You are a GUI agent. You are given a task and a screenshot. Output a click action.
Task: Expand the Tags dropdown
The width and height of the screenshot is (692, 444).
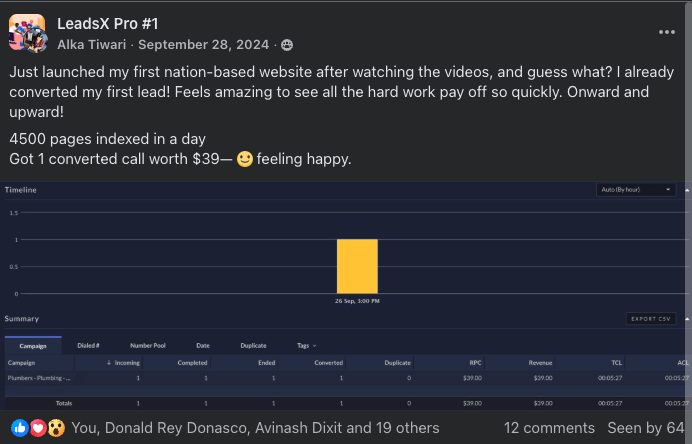point(307,345)
